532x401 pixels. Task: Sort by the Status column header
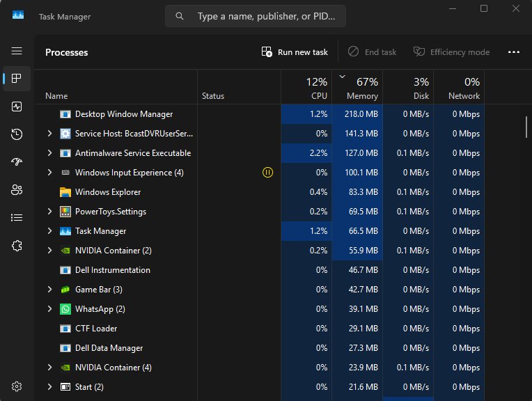tap(240, 87)
